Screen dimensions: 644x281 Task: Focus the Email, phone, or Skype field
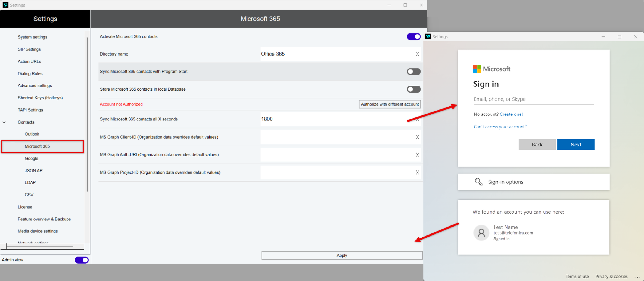pyautogui.click(x=534, y=99)
